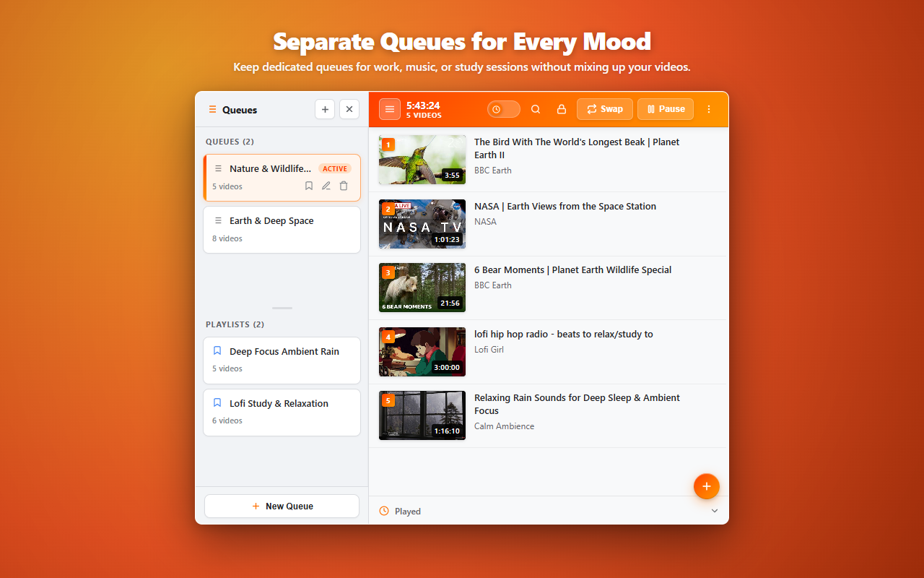924x578 pixels.
Task: Open the search icon in header
Action: click(536, 109)
